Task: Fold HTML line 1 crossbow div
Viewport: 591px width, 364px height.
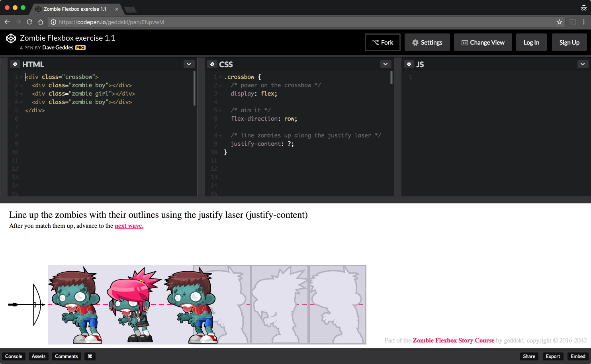Action: [21, 77]
